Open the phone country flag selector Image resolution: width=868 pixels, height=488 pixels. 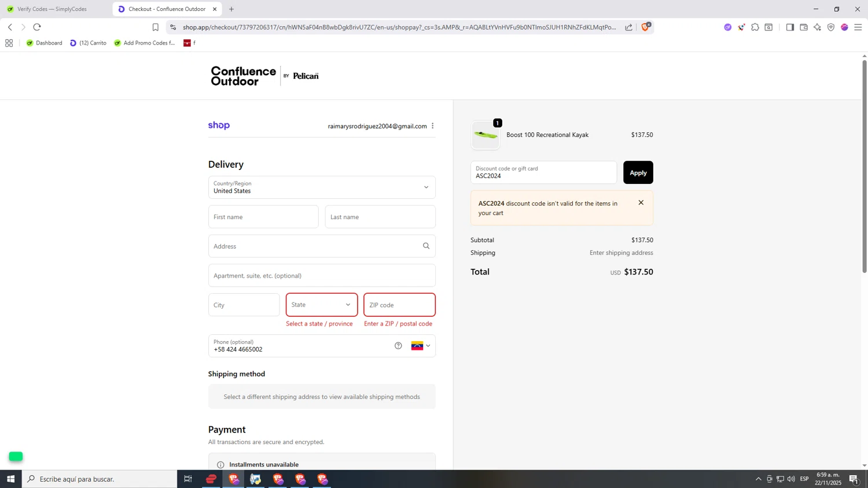tap(421, 346)
